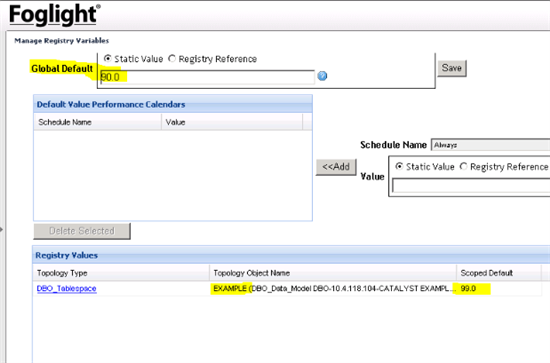Sort by the Topology Type column header

click(121, 273)
